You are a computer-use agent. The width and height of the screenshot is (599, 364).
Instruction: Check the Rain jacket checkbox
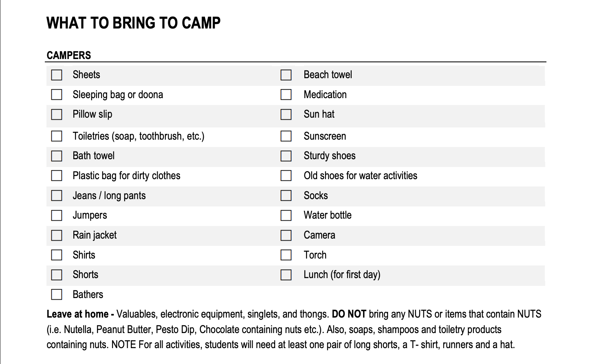(x=57, y=235)
